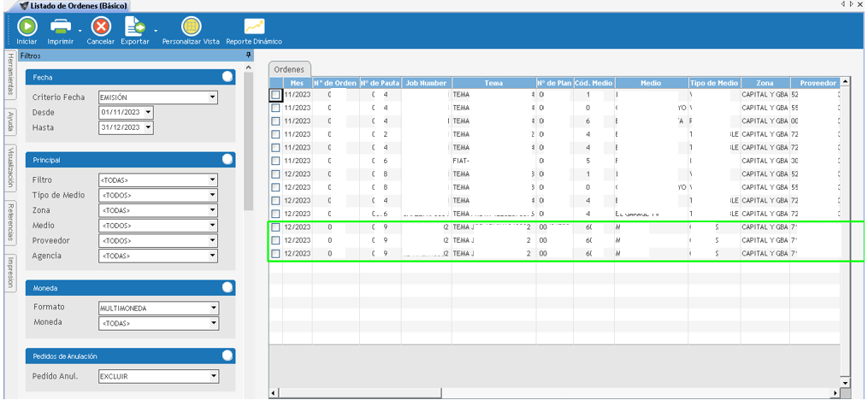868x400 pixels.
Task: Tick the checkbox of the 12/2023 Proveedor 52 row
Action: (x=275, y=174)
